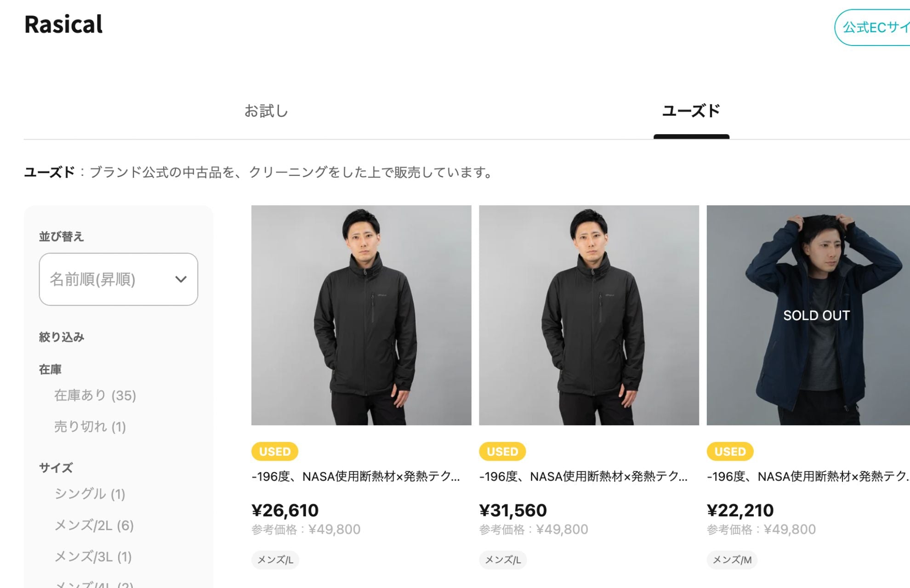Select size filter メンズ/3L (1)

coord(93,557)
